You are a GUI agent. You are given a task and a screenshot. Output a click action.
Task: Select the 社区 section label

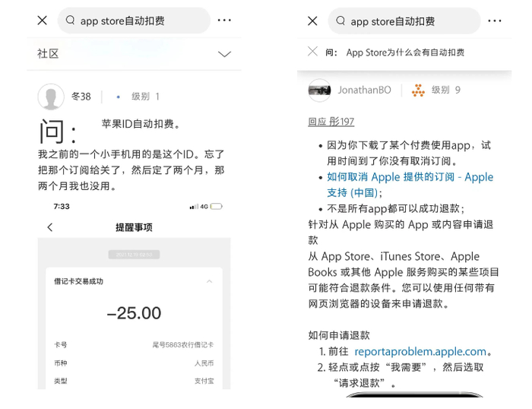pos(48,54)
